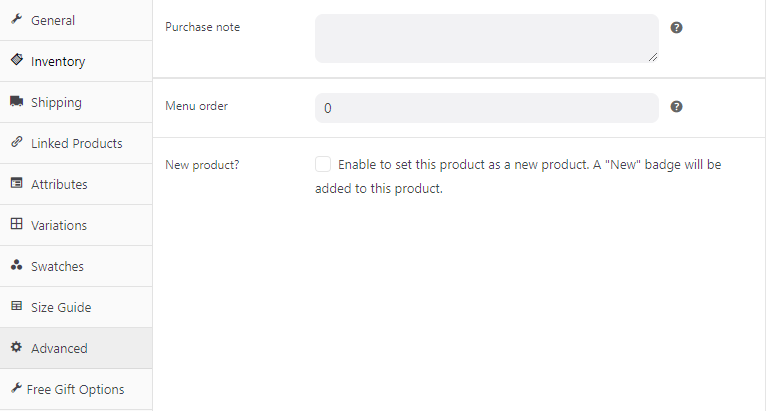
Task: Focus the Menu order input field
Action: (x=486, y=108)
